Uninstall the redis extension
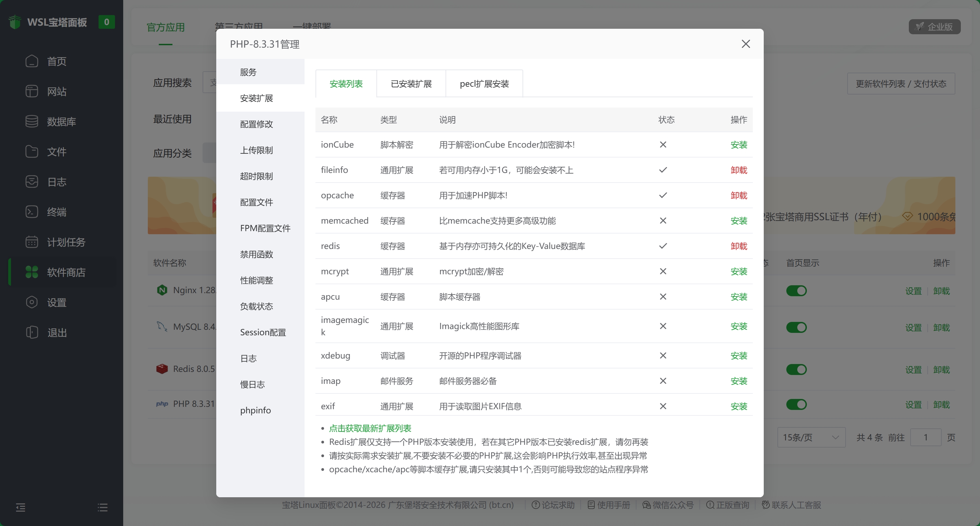This screenshot has width=980, height=526. (x=739, y=246)
